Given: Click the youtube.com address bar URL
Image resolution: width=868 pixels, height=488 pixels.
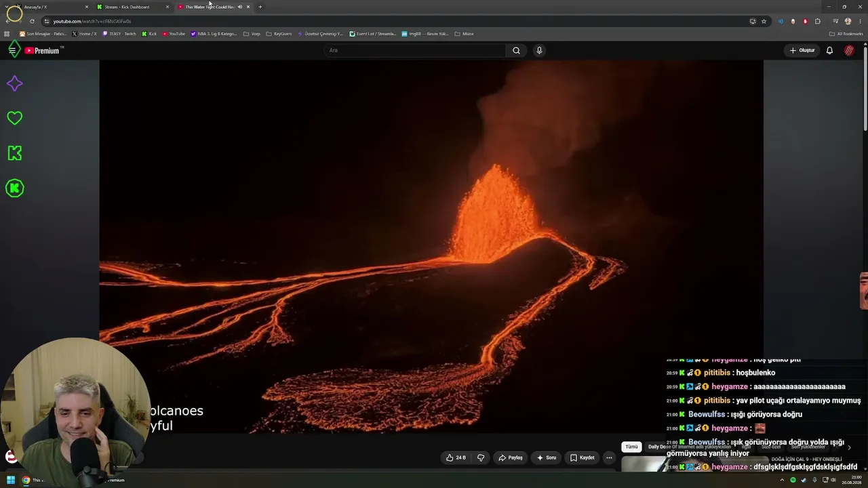Looking at the screenshot, I should pos(92,21).
